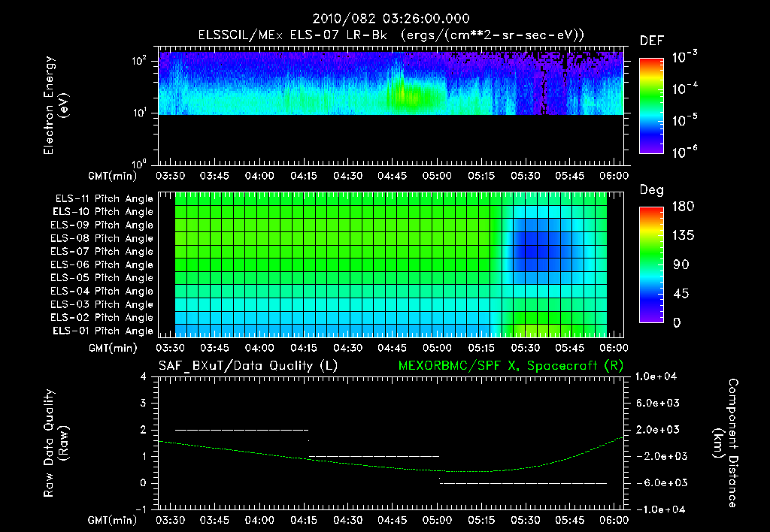Select the Component Distance (km) axis label

(726, 443)
